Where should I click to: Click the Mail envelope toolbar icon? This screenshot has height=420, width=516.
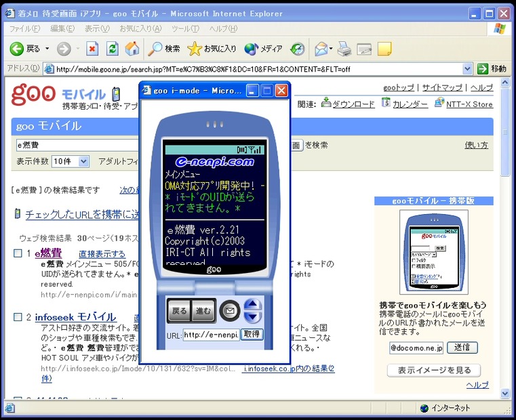(x=321, y=49)
